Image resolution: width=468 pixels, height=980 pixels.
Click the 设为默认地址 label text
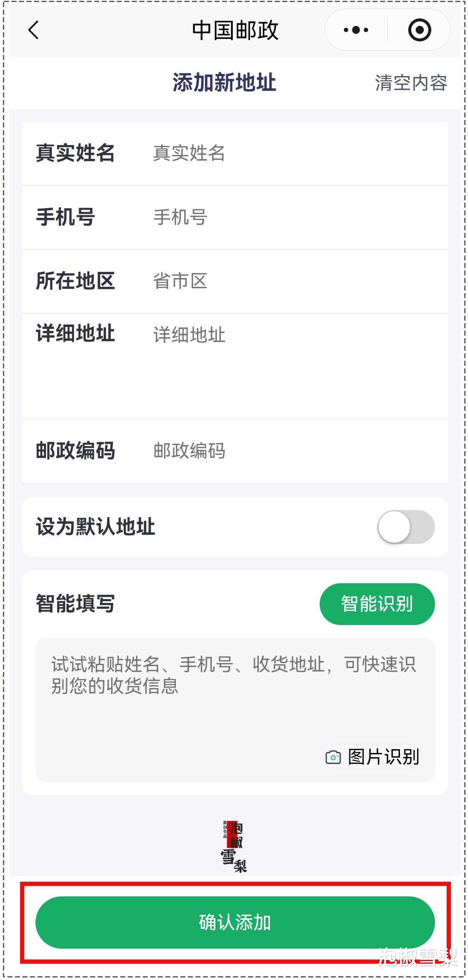pos(95,527)
